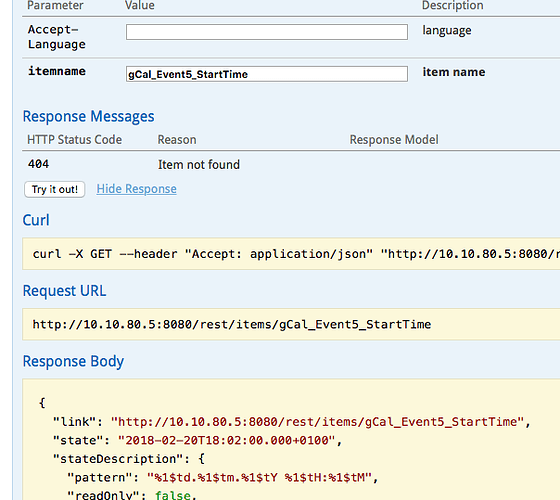Image resolution: width=560 pixels, height=500 pixels.
Task: Click the pattern value string in JSON
Action: click(x=260, y=478)
